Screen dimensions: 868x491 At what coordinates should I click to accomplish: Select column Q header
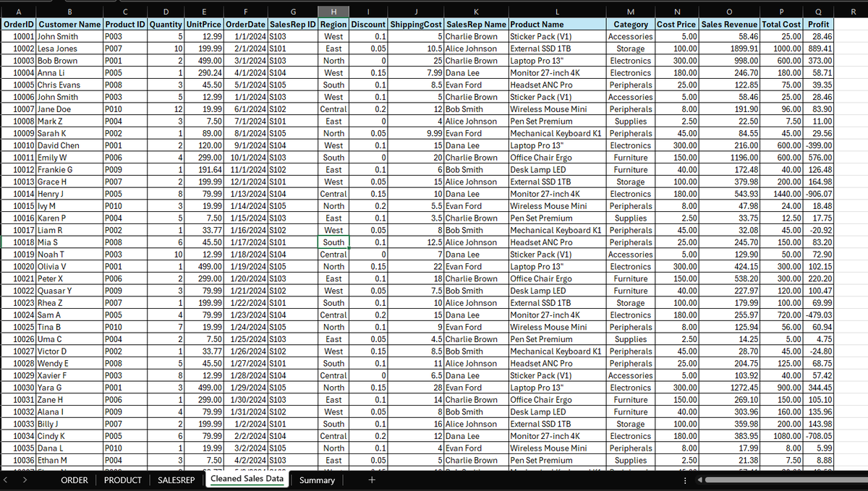tap(817, 11)
